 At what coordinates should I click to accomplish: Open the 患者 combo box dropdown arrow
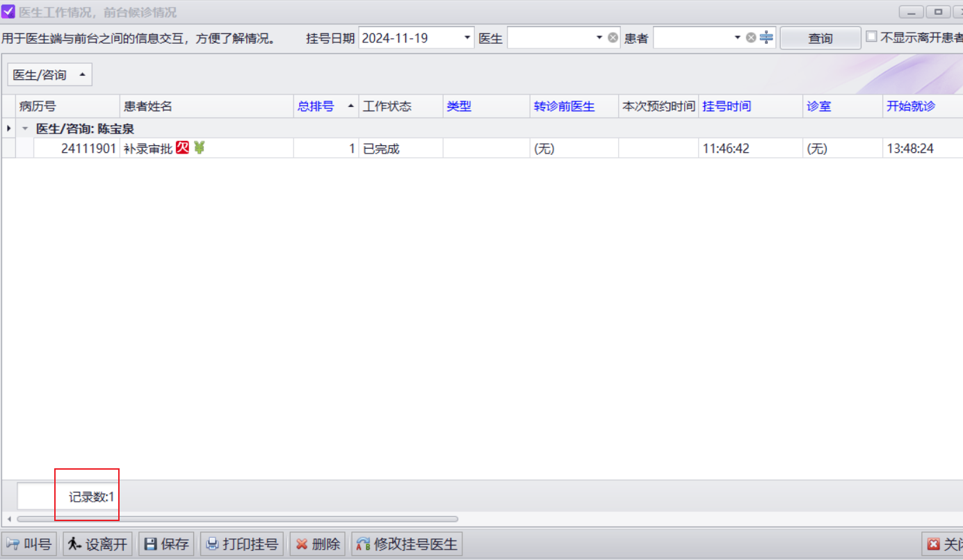[738, 38]
